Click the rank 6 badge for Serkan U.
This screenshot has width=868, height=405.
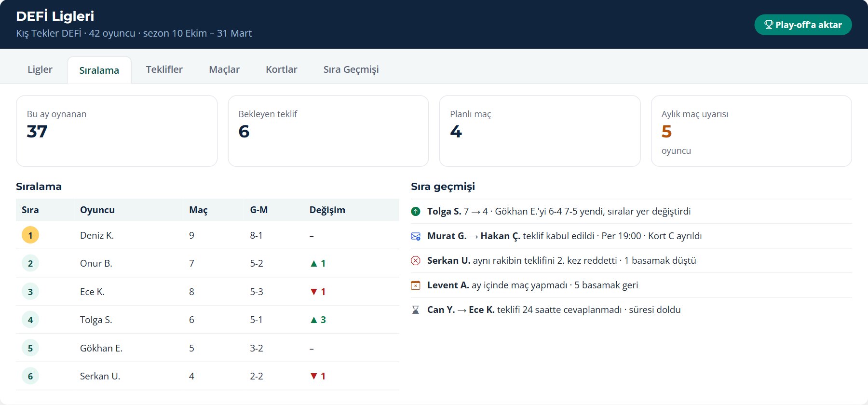[30, 376]
